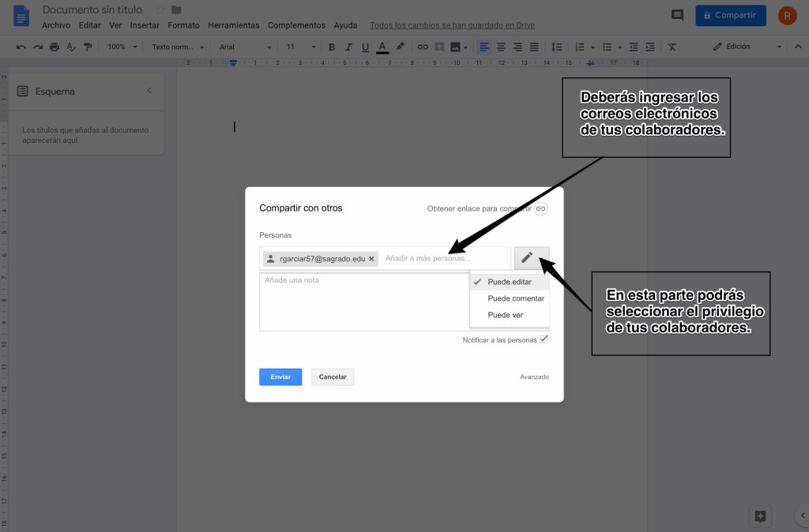Click the Cancelar button
The height and width of the screenshot is (532, 809).
333,377
